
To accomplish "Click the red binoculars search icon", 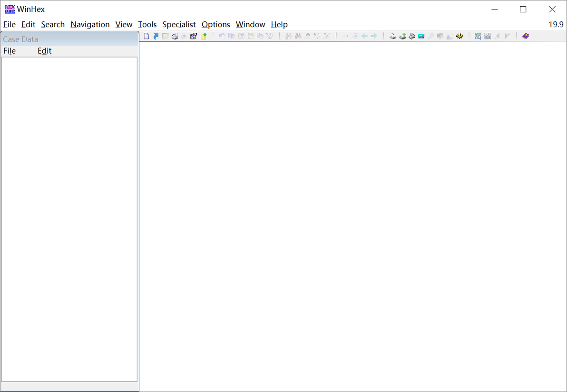I will click(x=298, y=36).
